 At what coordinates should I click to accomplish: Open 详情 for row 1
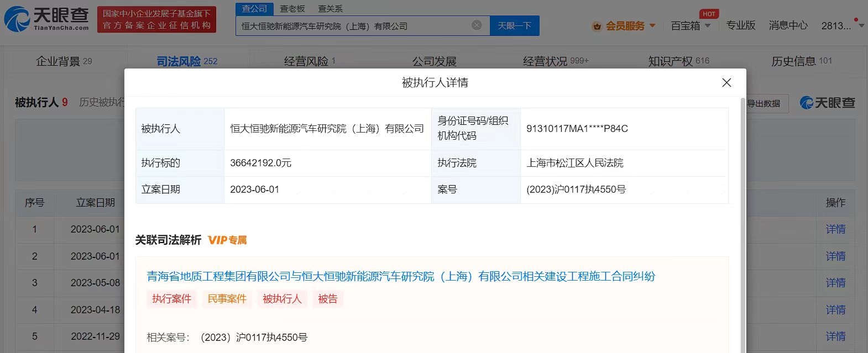pyautogui.click(x=835, y=229)
